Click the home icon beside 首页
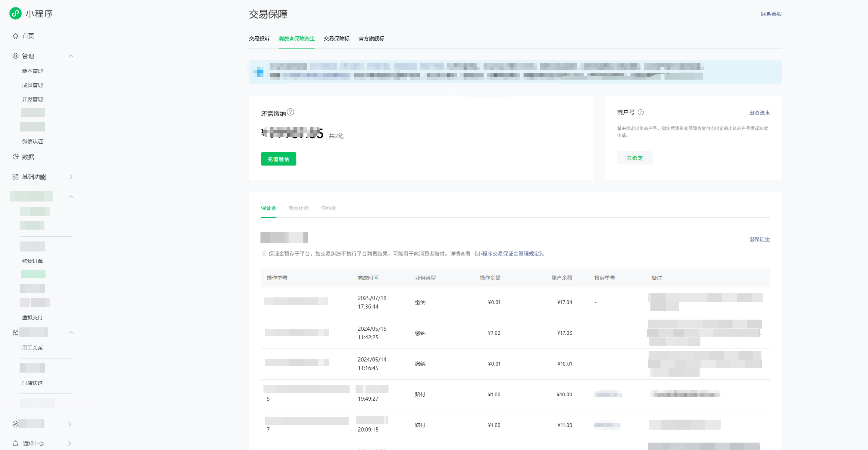 pos(16,36)
